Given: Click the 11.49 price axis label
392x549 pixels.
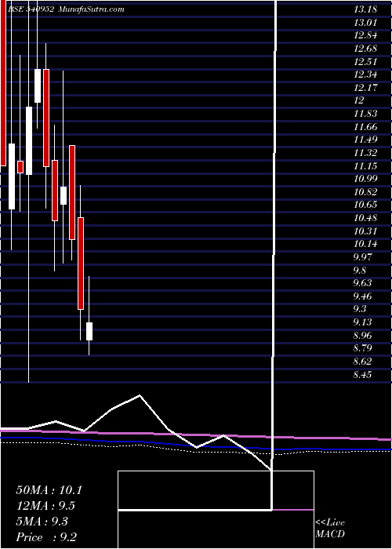Looking at the screenshot, I should (365, 140).
